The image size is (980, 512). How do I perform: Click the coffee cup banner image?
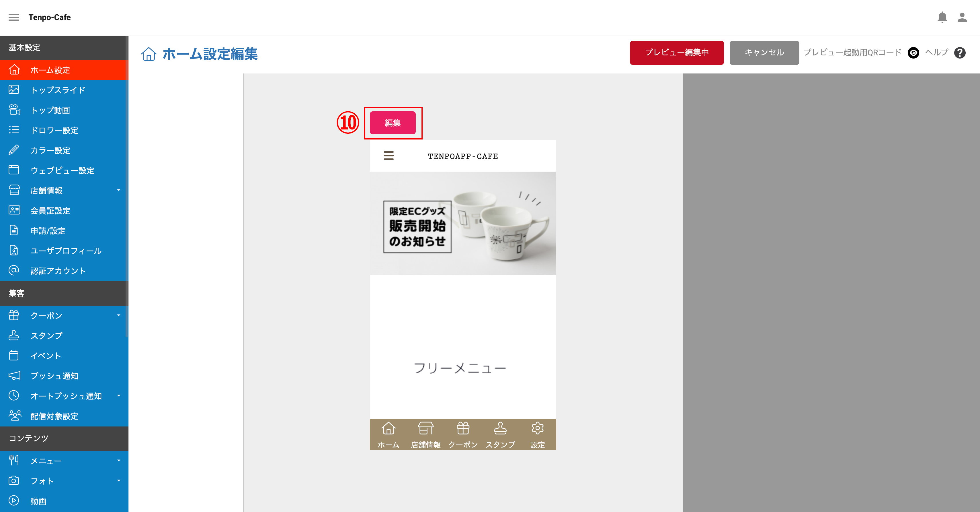(x=462, y=223)
